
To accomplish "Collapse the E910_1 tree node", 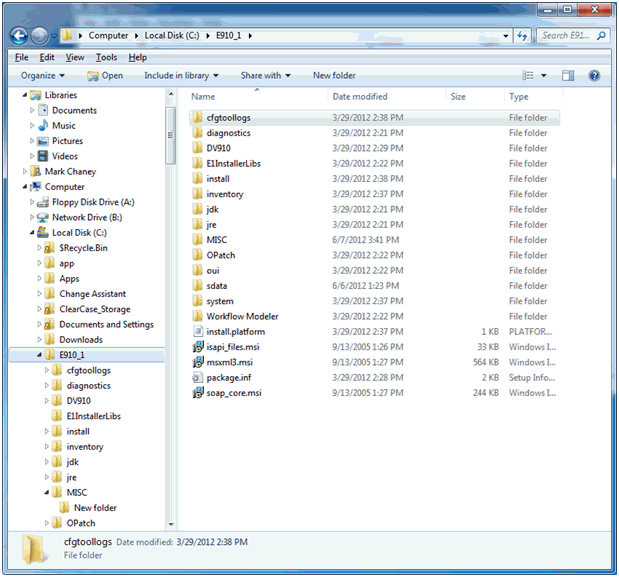I will coord(39,355).
